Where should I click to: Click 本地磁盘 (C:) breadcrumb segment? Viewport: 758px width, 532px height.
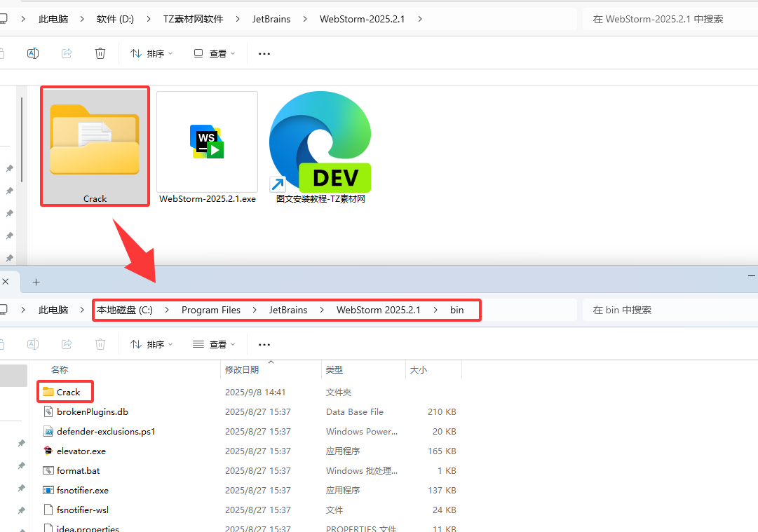coord(125,311)
